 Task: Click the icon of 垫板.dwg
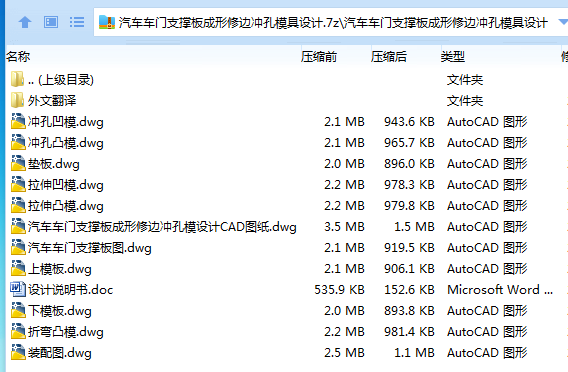pyautogui.click(x=18, y=163)
